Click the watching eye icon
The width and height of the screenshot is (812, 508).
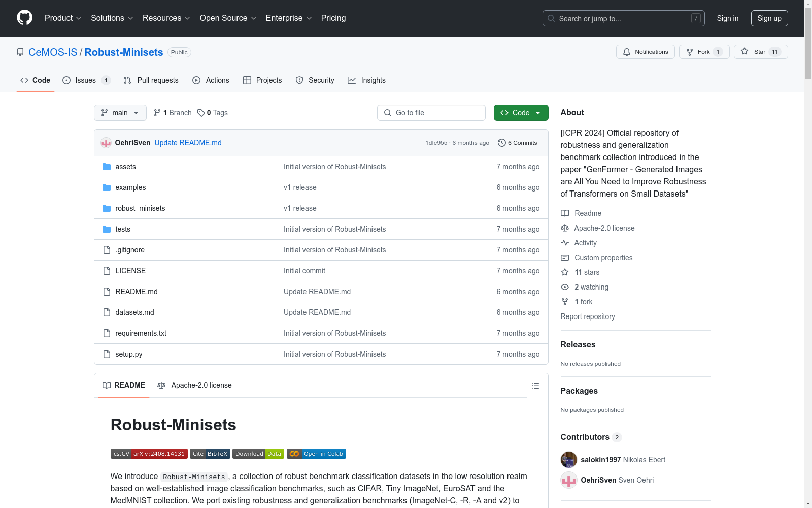565,287
